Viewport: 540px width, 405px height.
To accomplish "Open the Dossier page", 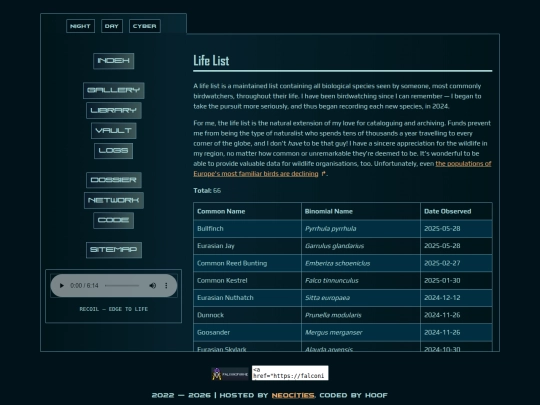I will pyautogui.click(x=114, y=180).
